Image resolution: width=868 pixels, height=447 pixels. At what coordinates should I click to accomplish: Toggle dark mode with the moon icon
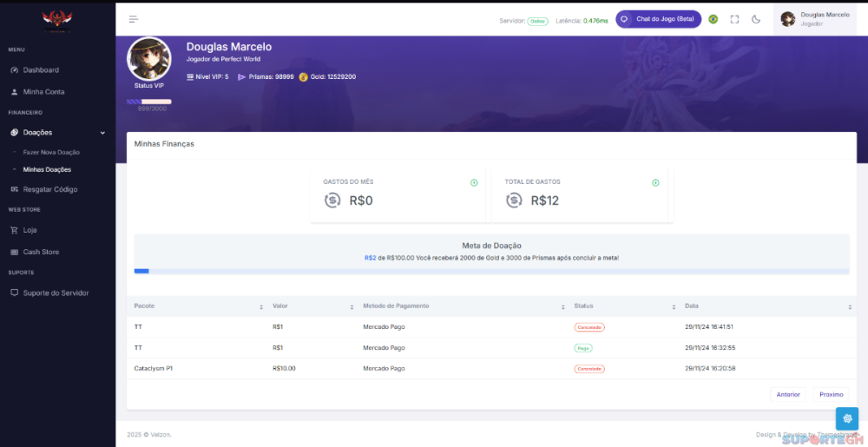tap(756, 19)
